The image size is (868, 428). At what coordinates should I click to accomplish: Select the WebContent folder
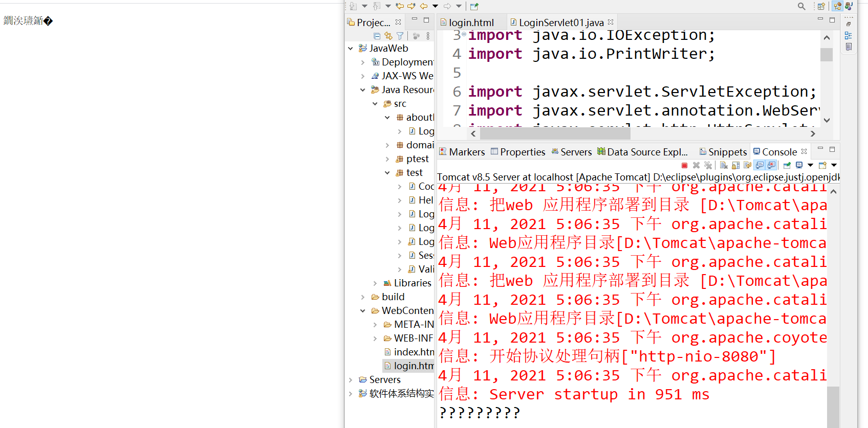(402, 310)
